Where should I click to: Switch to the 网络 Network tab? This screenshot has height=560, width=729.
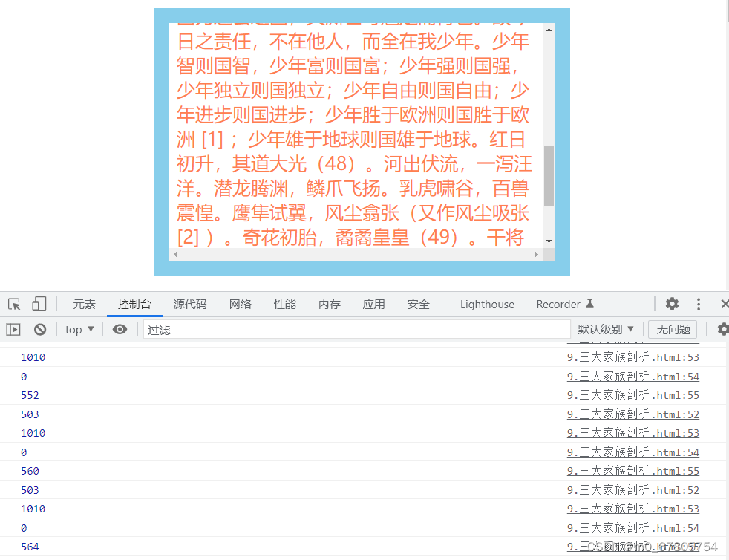tap(241, 304)
